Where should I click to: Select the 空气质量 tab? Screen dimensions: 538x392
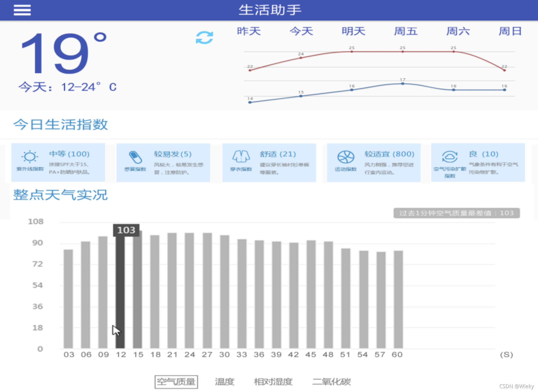tap(176, 382)
